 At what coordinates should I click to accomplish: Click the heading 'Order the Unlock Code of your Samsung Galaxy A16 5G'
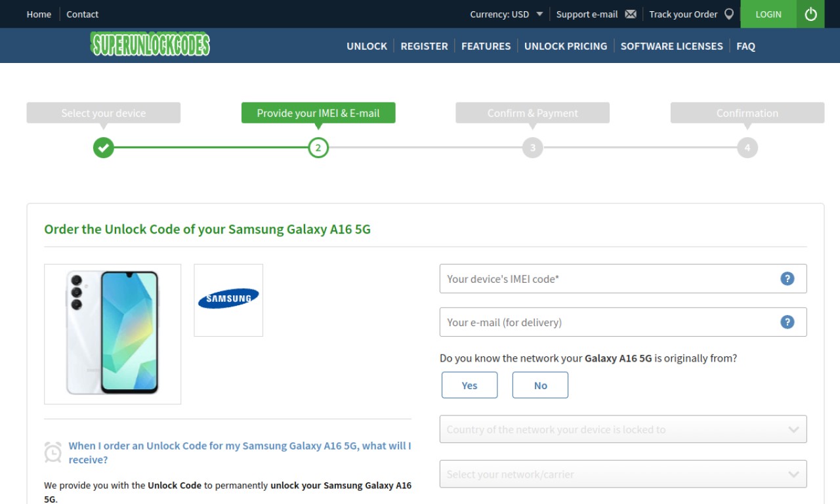click(207, 229)
